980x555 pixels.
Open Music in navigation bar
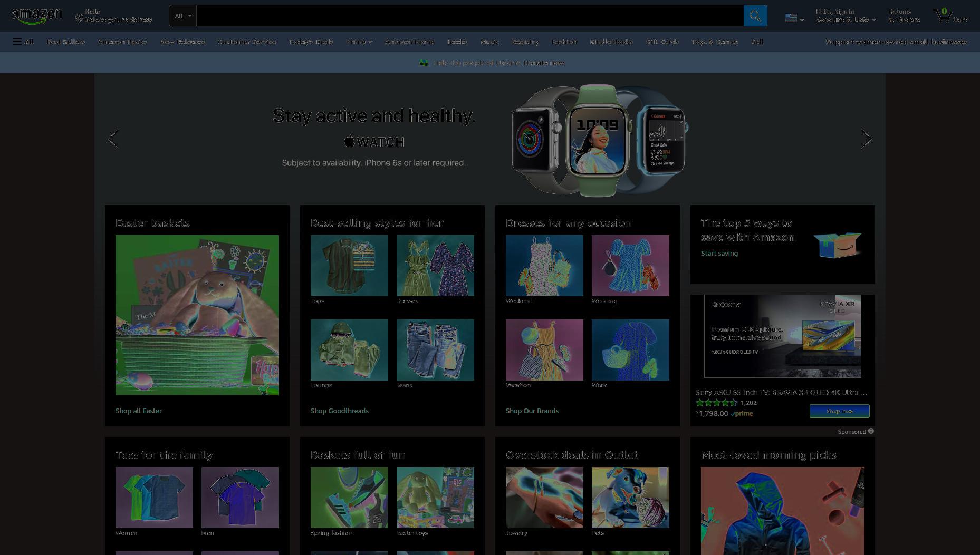pos(489,42)
